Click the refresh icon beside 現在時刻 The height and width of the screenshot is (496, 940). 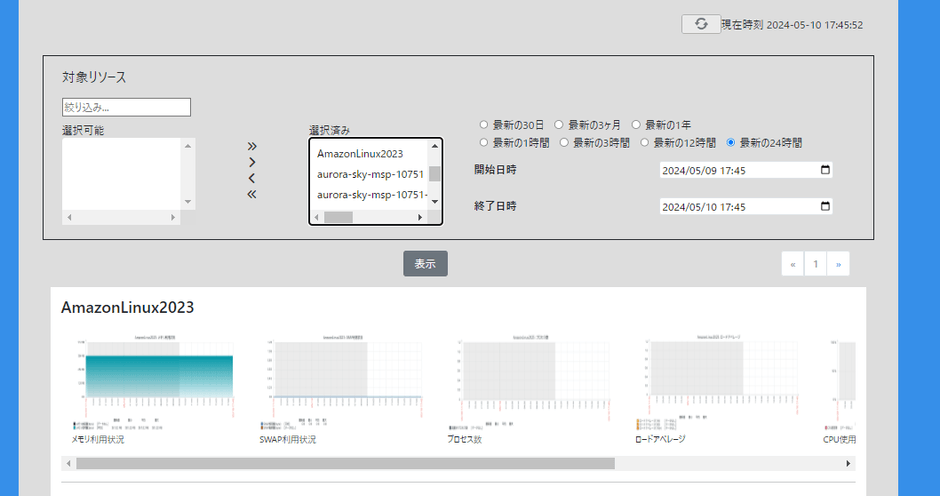pos(701,24)
